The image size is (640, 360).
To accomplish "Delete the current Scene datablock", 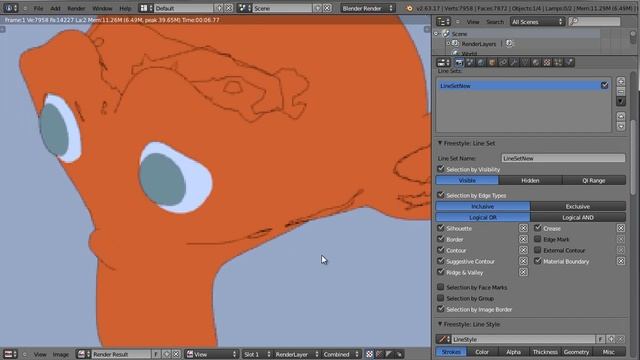I will coord(327,8).
